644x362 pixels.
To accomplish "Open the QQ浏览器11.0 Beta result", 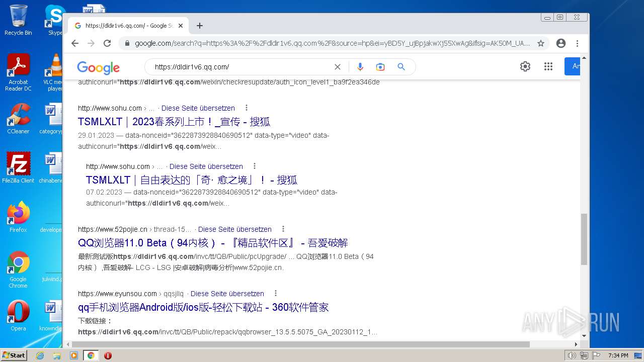I will click(213, 243).
